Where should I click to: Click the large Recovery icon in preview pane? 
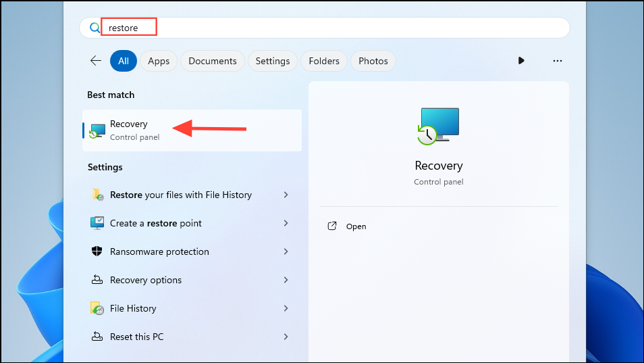[x=438, y=126]
